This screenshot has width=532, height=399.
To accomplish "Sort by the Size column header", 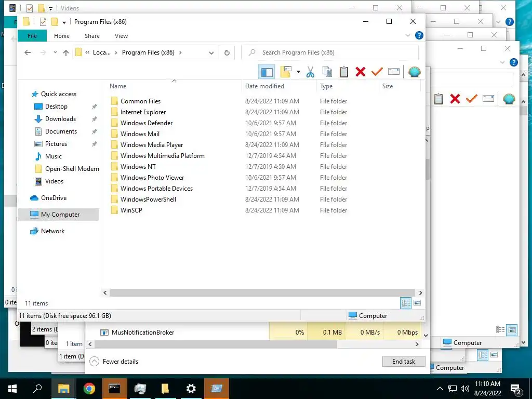I will pyautogui.click(x=388, y=86).
